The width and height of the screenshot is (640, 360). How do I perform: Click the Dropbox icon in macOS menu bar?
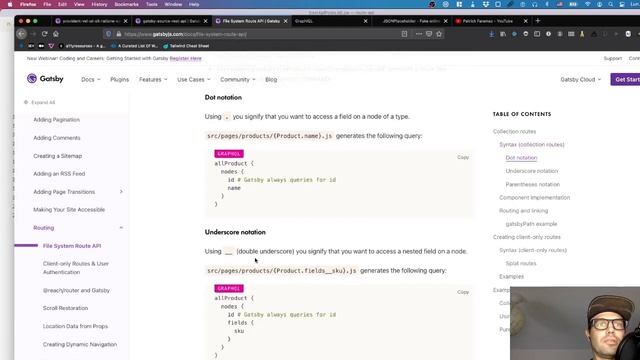click(x=485, y=4)
